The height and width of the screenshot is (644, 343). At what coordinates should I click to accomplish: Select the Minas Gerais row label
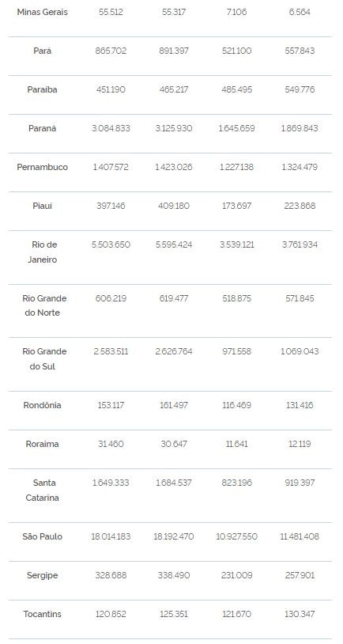(42, 13)
